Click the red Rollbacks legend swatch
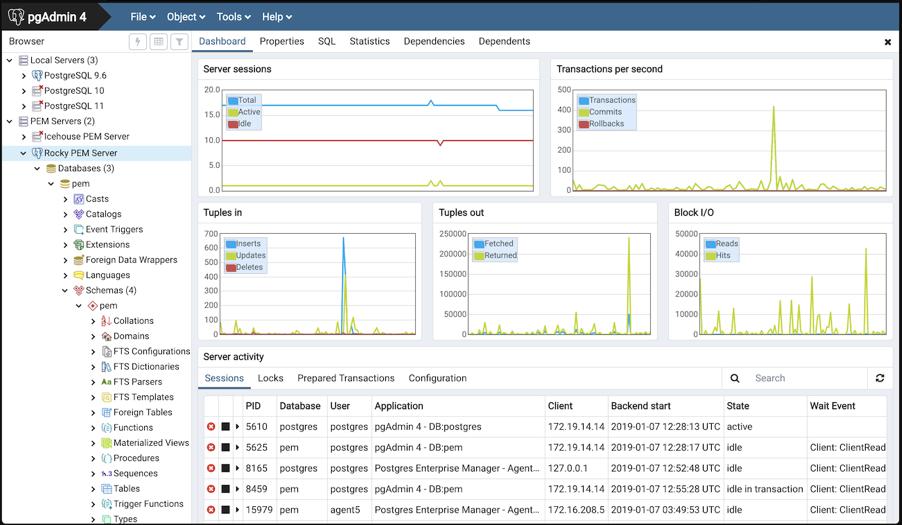Viewport: 902px width, 525px height. (x=584, y=124)
